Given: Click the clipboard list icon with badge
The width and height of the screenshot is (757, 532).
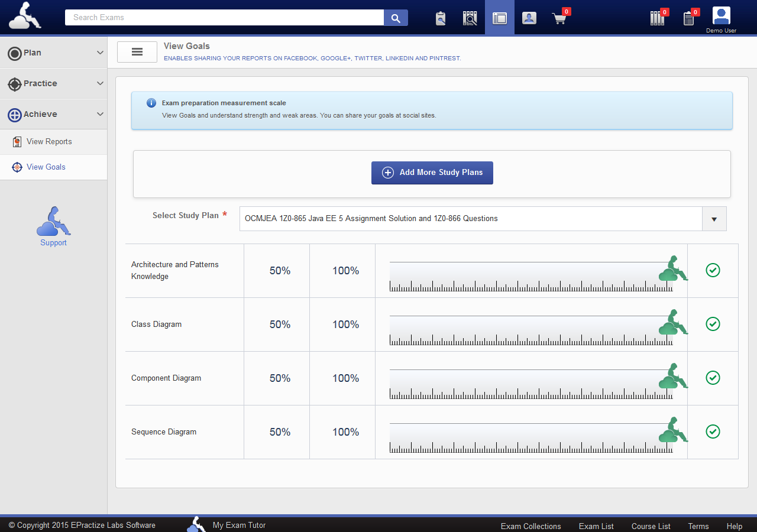Looking at the screenshot, I should pyautogui.click(x=688, y=18).
